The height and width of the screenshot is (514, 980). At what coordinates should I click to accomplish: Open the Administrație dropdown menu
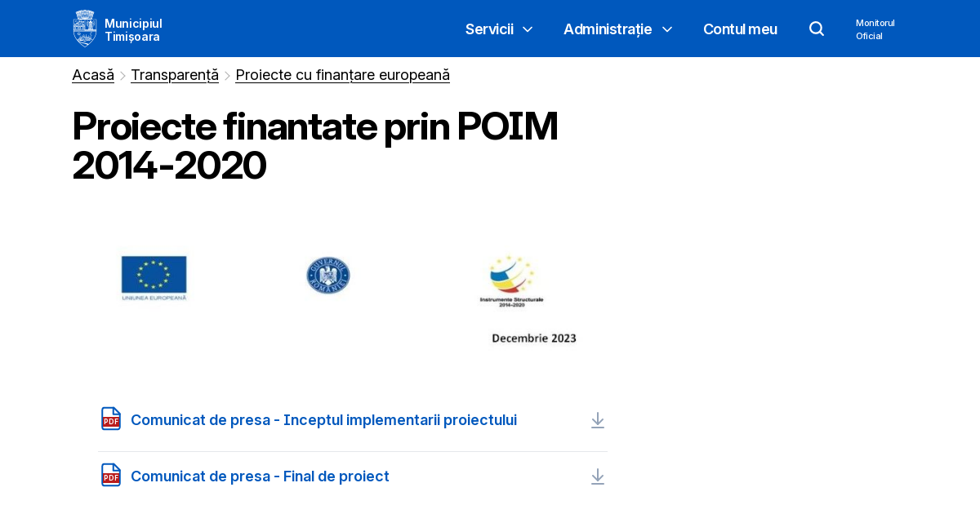[x=617, y=29]
